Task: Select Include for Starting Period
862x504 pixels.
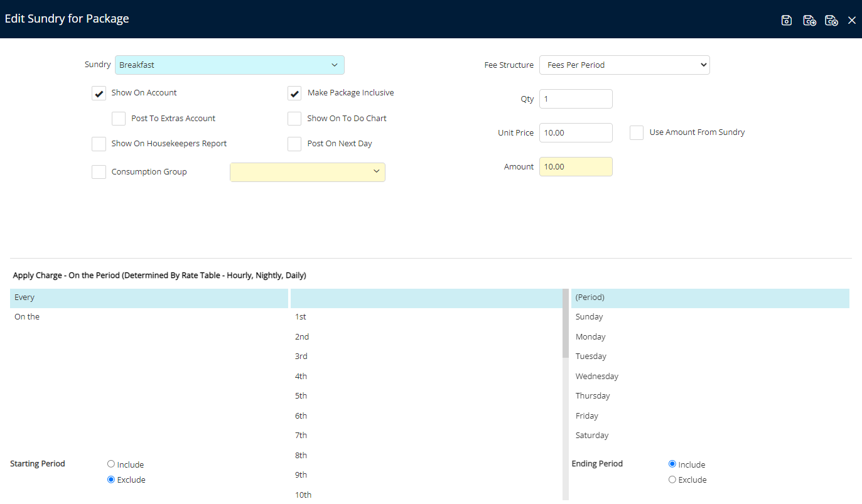Action: coord(111,464)
